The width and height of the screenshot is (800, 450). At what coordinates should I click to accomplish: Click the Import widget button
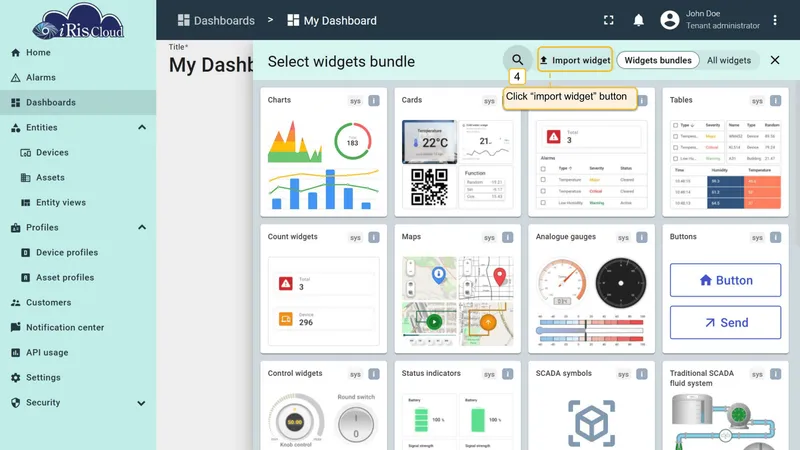[575, 60]
